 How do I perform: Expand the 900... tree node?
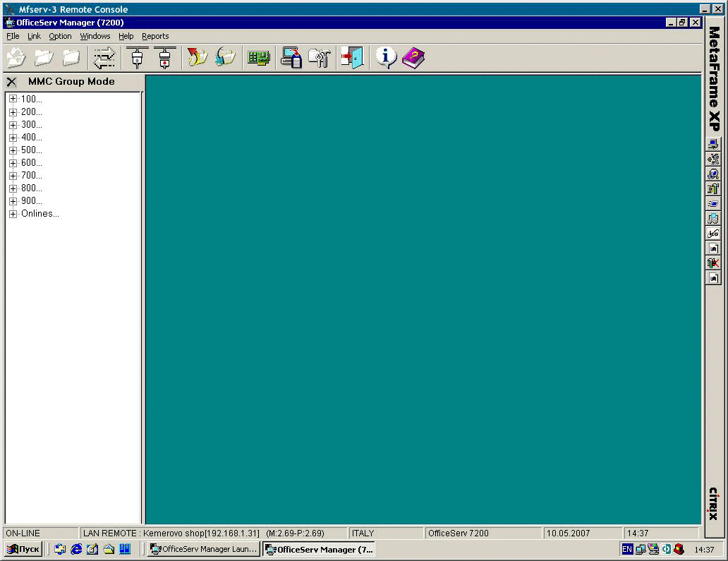pos(13,201)
